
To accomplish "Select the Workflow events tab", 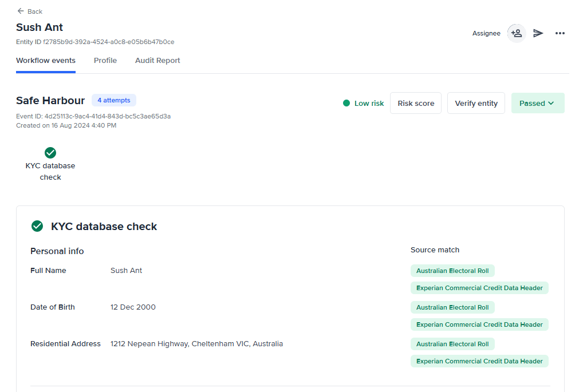I will (46, 61).
